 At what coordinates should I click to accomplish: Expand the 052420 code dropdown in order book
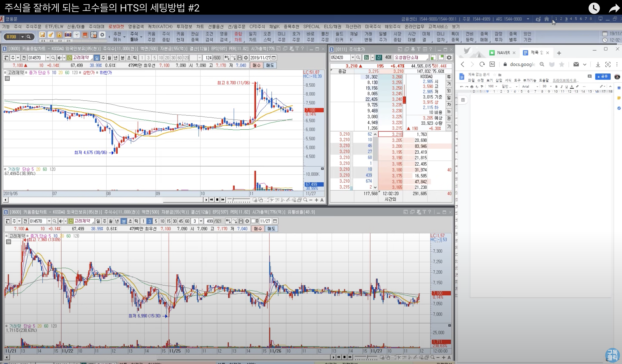point(353,57)
